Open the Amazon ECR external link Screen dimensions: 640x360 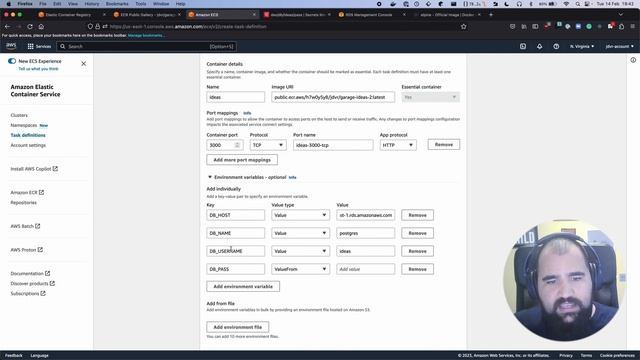[27, 192]
